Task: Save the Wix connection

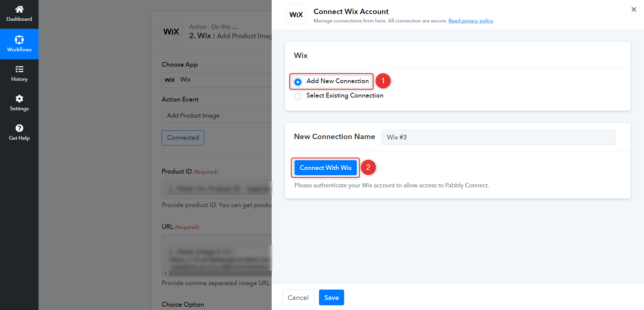Action: click(331, 297)
